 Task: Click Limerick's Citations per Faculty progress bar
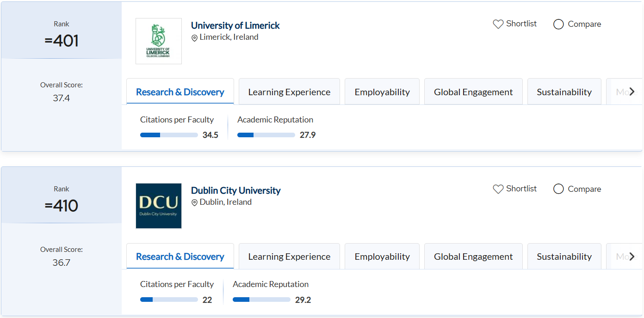[x=169, y=135]
